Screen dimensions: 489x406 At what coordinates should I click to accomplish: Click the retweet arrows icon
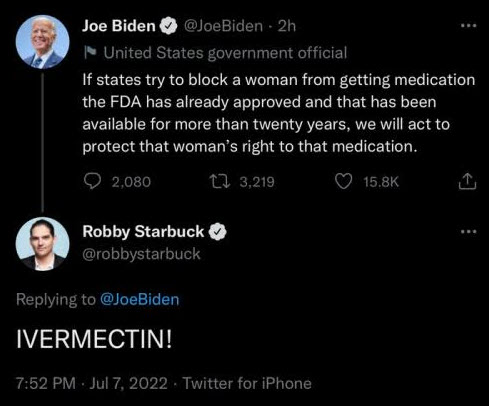tap(219, 182)
